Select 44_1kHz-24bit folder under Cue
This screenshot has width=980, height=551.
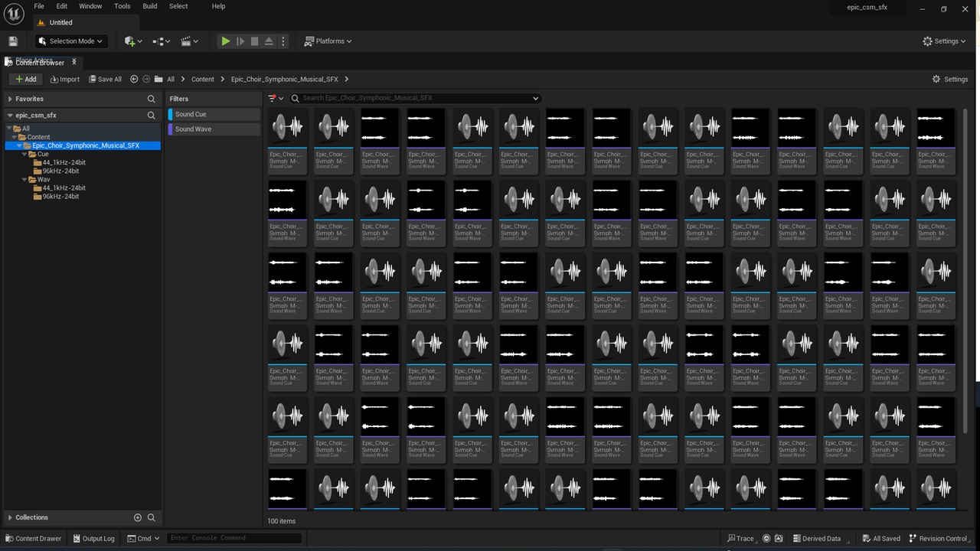[64, 162]
